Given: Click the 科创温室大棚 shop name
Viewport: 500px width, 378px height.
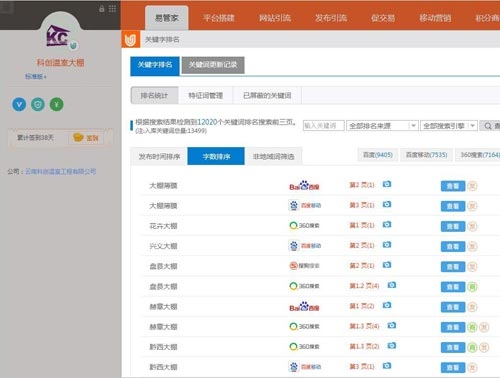Looking at the screenshot, I should coord(60,63).
